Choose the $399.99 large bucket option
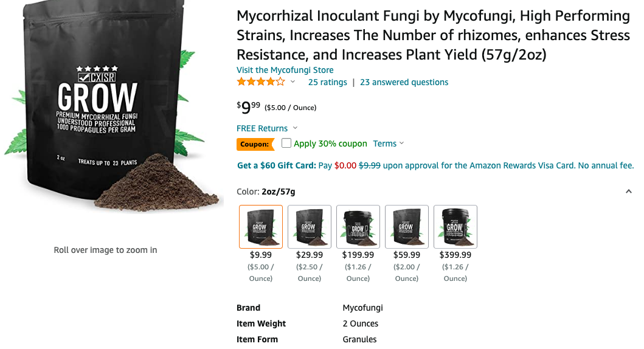This screenshot has width=644, height=349. (455, 227)
